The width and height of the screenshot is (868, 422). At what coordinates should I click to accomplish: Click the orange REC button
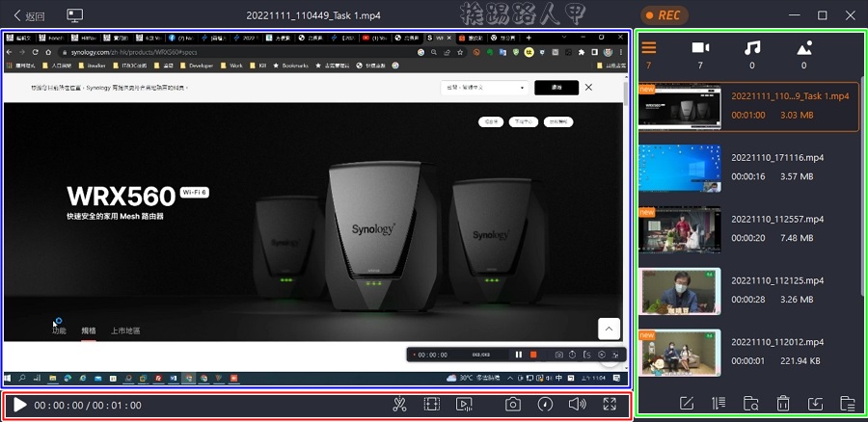pos(665,15)
